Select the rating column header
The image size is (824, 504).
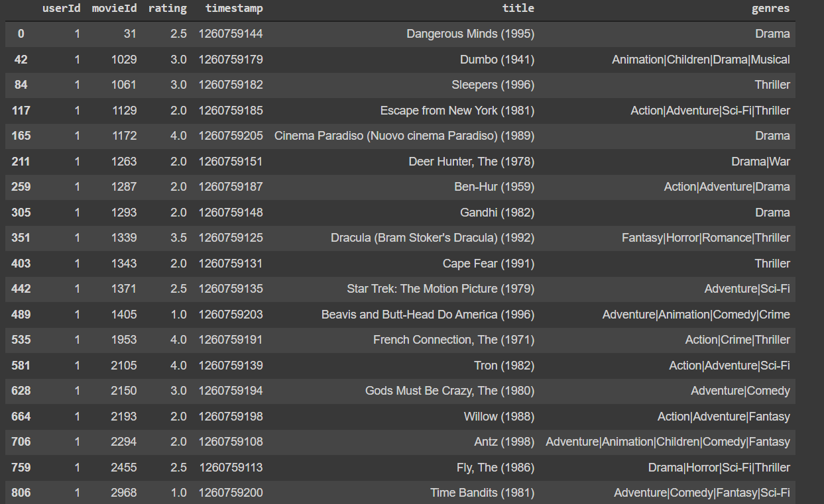point(168,9)
